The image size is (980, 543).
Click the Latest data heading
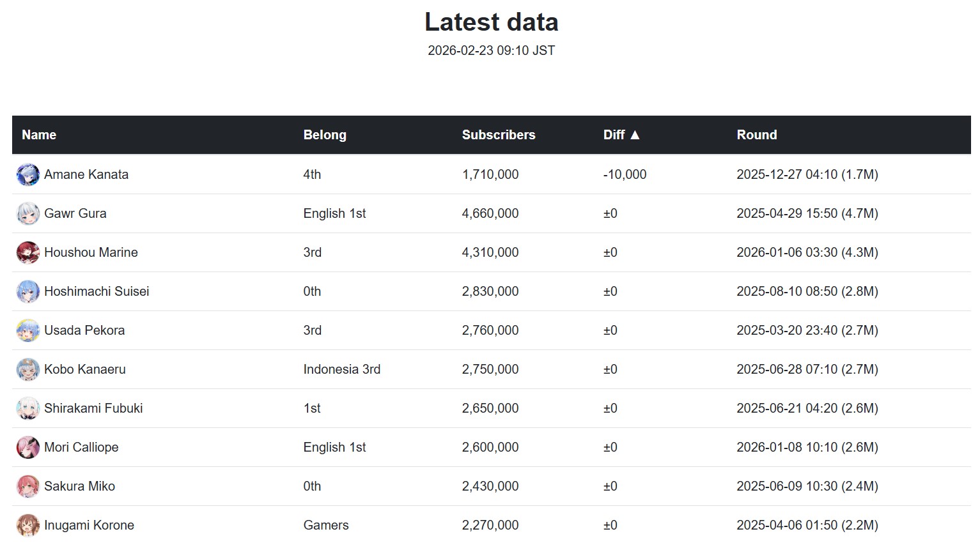coord(491,22)
